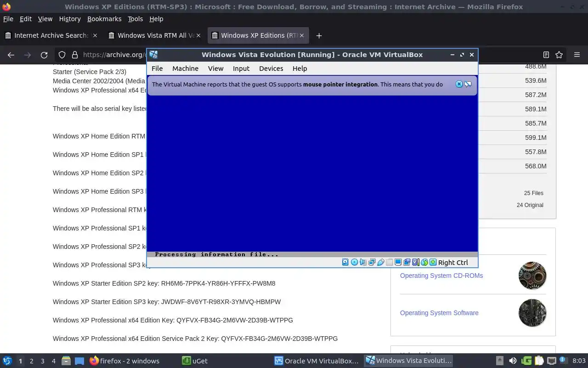The height and width of the screenshot is (368, 588).
Task: Open Firefox Tools menu
Action: [x=135, y=19]
